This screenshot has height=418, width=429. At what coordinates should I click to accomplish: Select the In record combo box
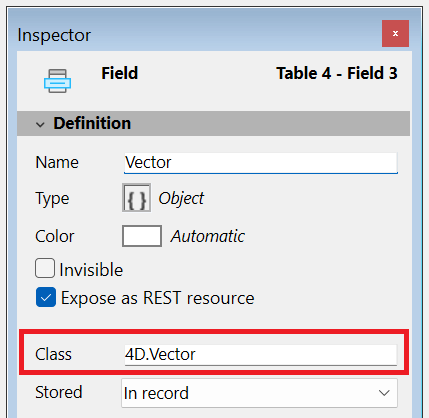[259, 393]
